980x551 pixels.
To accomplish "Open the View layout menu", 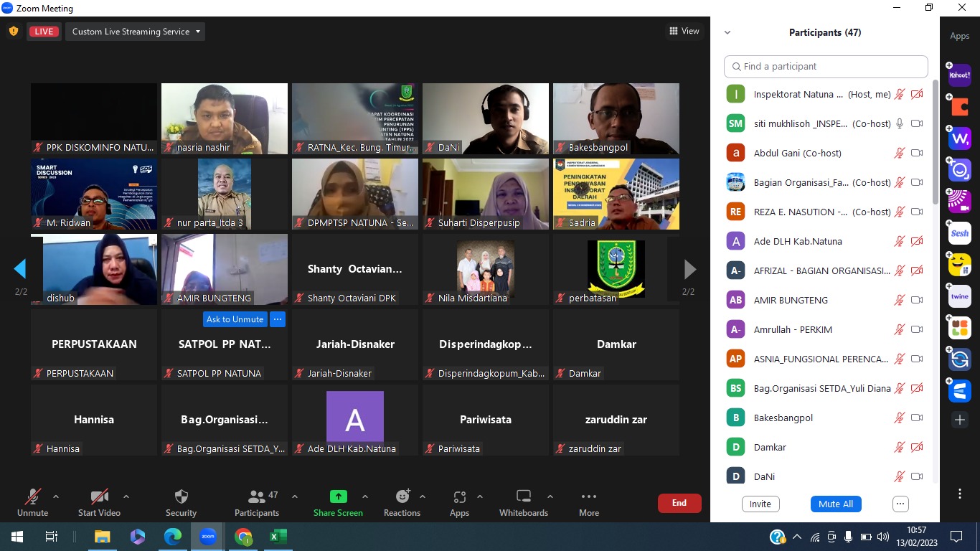I will tap(684, 31).
